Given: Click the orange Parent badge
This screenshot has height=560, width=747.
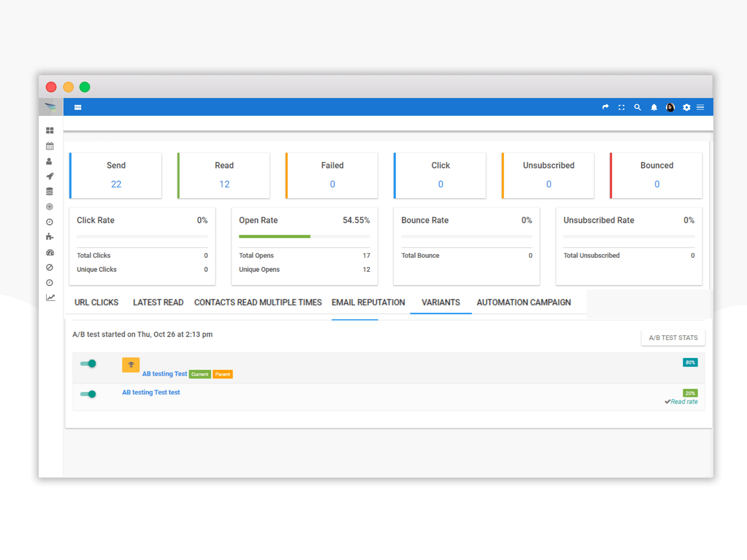Looking at the screenshot, I should pos(223,374).
